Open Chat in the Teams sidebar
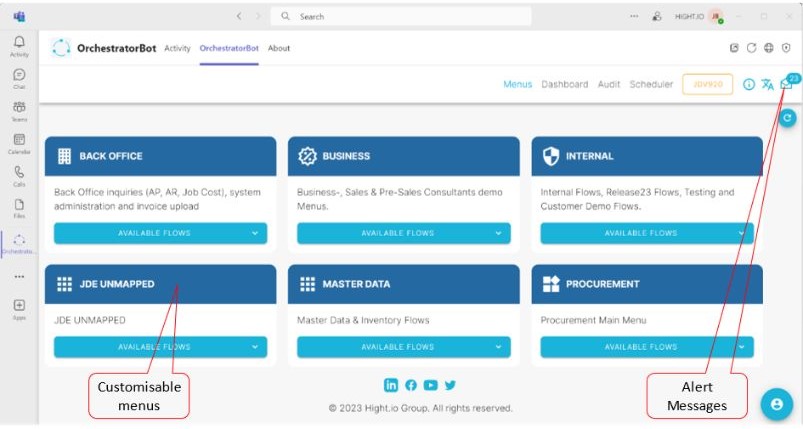Screen dimensions: 803x429 tap(19, 78)
